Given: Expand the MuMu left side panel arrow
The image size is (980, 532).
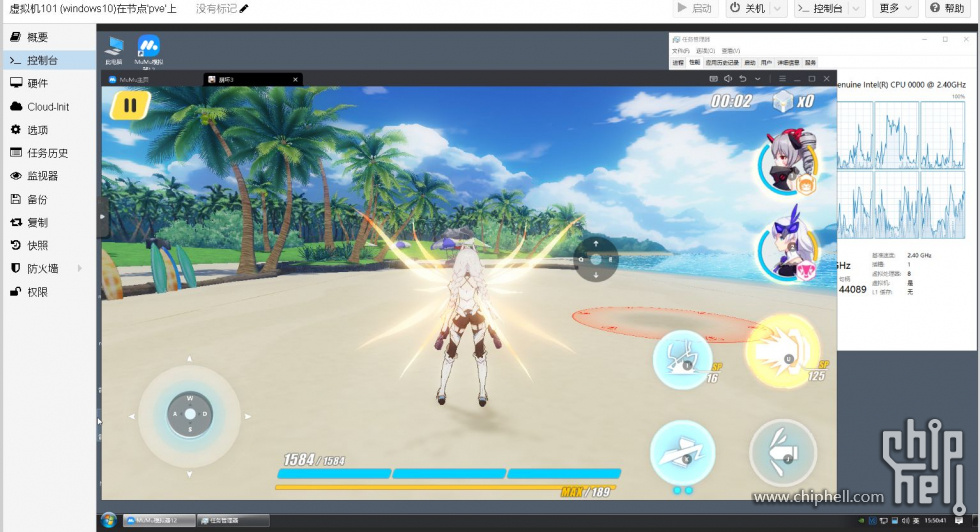Looking at the screenshot, I should [102, 217].
